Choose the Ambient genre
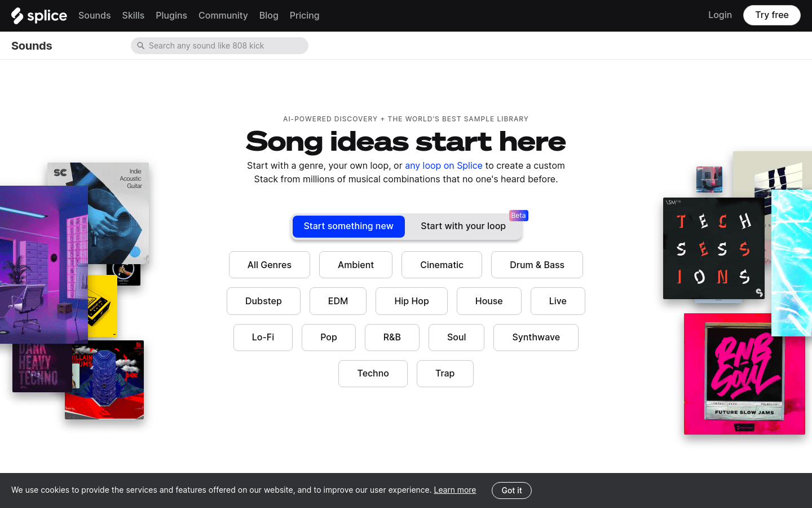812x508 pixels. click(x=356, y=265)
